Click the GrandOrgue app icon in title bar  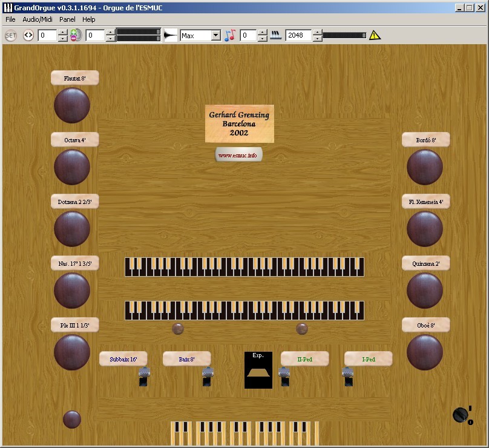pos(7,8)
